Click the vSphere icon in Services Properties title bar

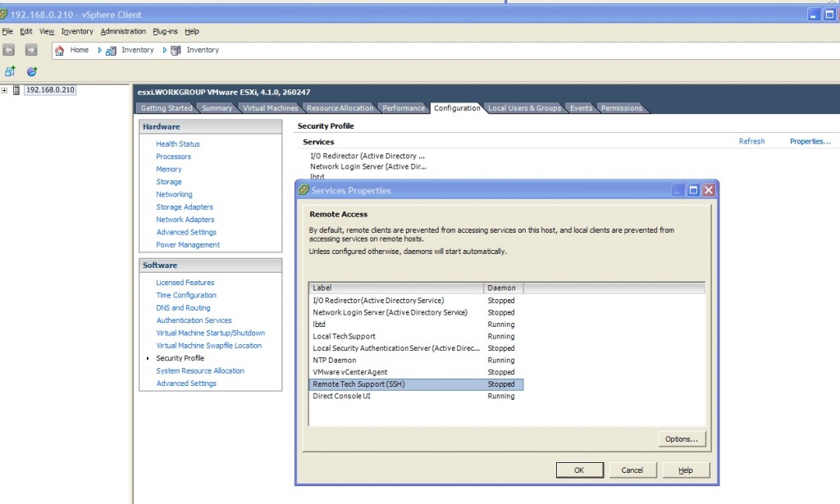point(304,190)
